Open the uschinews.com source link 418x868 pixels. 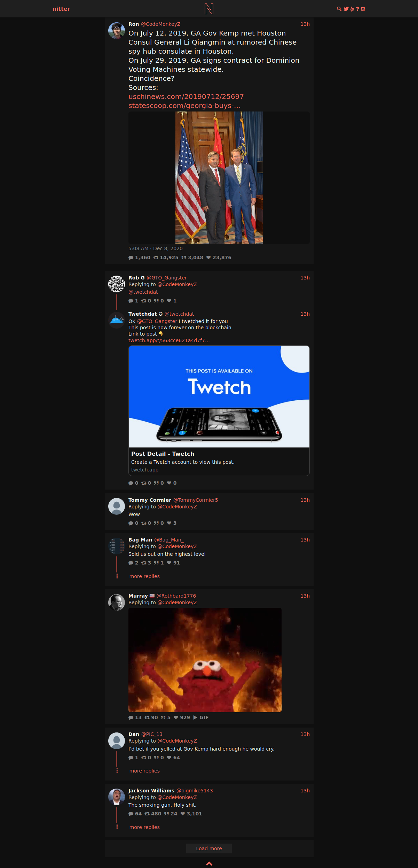186,97
